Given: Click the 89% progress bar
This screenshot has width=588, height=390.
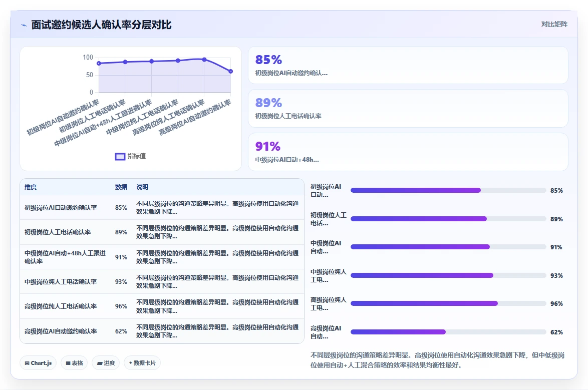Looking at the screenshot, I should point(448,219).
